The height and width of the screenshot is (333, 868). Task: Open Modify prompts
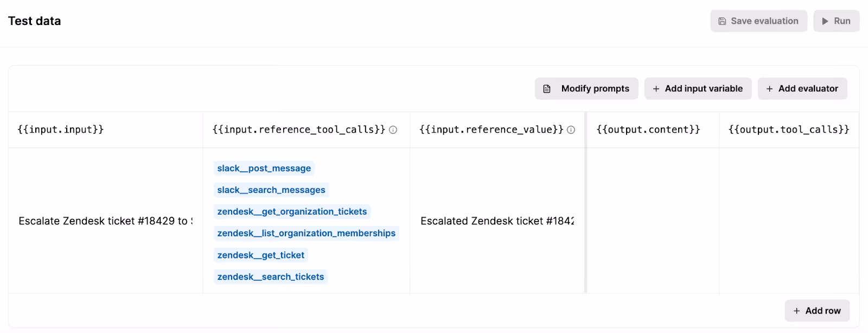click(x=586, y=89)
